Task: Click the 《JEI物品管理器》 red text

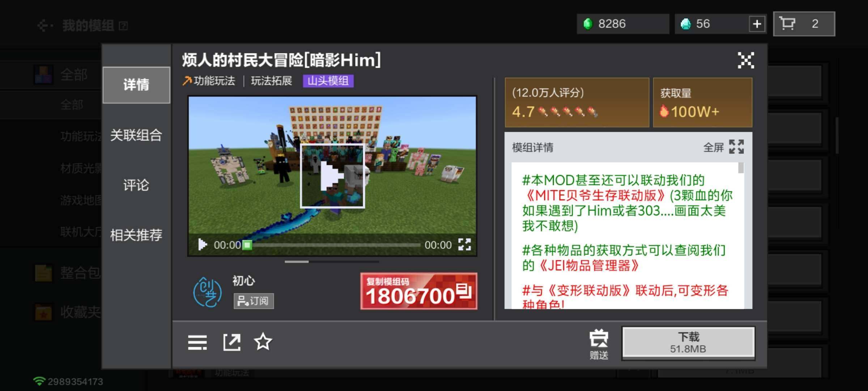Action: [588, 266]
